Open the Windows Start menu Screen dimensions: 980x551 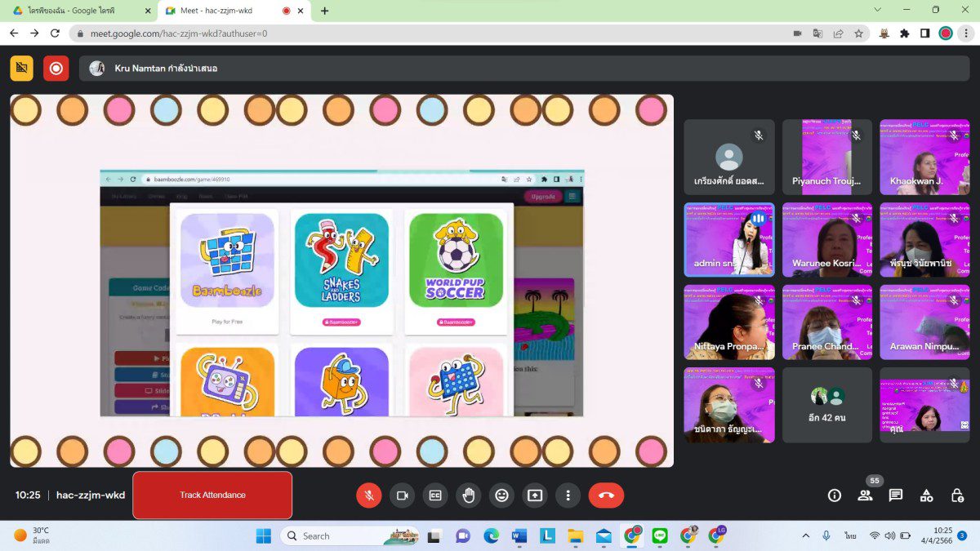(x=264, y=536)
